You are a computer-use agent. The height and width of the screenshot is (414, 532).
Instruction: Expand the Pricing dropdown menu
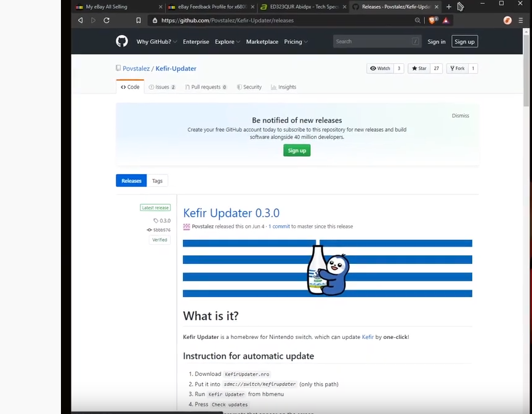pos(296,41)
